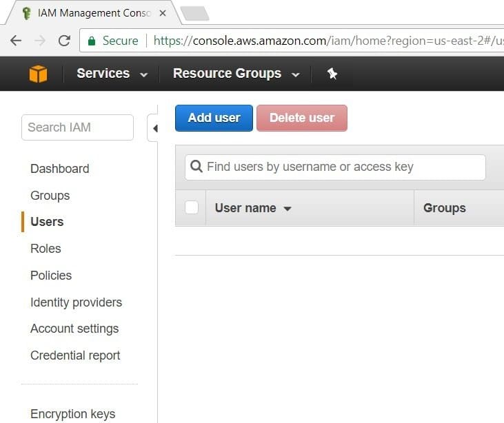Click the AWS orange cube logo
This screenshot has height=423, width=504.
click(38, 74)
